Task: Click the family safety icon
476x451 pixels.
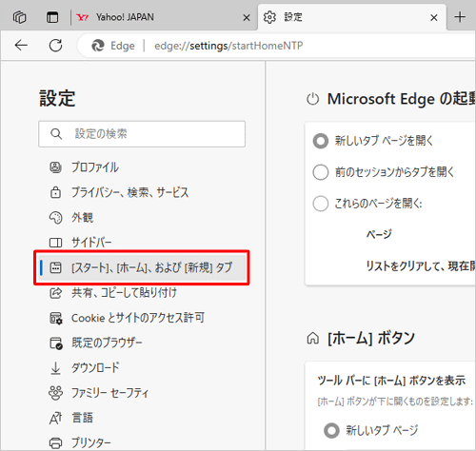Action: tap(55, 393)
